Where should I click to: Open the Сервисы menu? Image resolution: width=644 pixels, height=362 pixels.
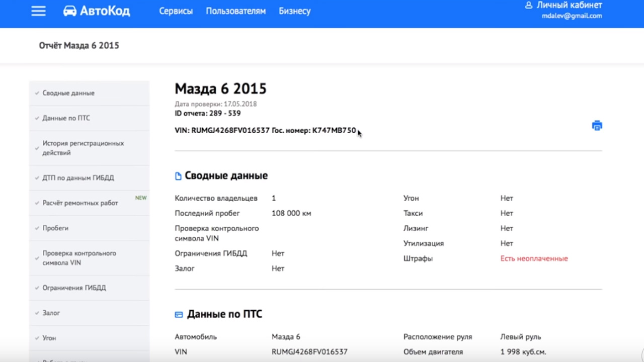coord(176,11)
